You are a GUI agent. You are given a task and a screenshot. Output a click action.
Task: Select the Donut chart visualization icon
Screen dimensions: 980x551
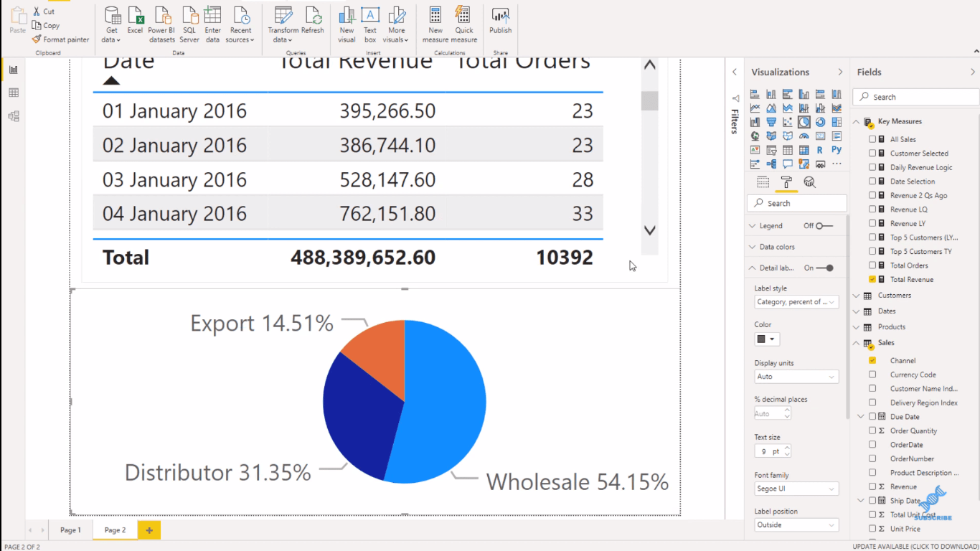pos(820,122)
